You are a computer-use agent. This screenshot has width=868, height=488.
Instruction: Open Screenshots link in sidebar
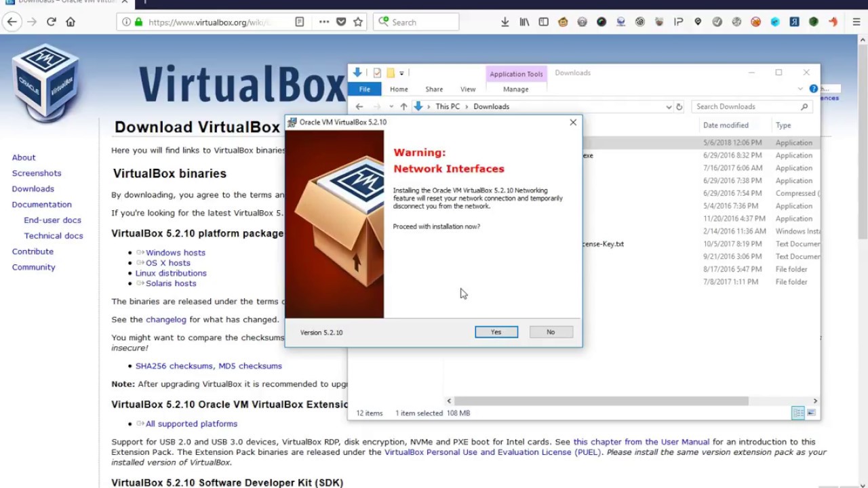[37, 173]
